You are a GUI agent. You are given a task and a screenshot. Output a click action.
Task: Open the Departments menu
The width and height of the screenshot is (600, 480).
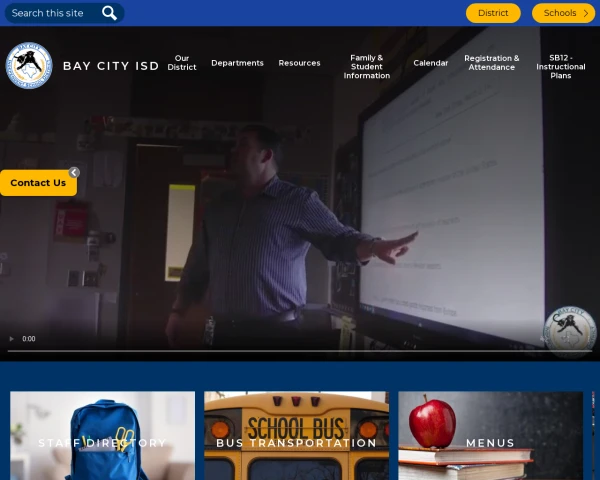237,63
